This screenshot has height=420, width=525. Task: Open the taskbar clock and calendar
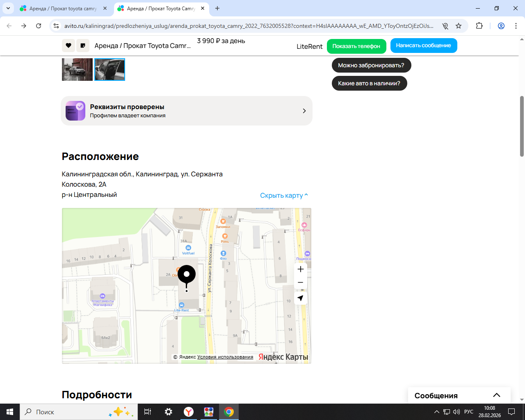coord(490,412)
